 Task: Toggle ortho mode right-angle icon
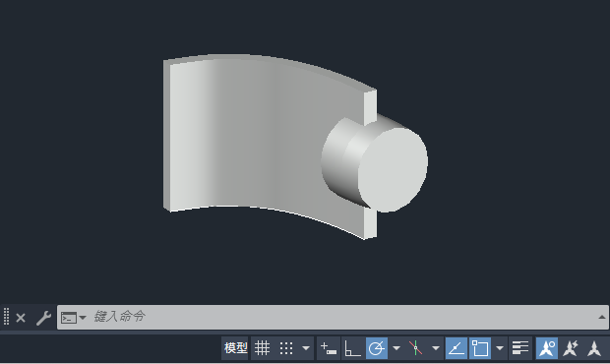(x=352, y=348)
